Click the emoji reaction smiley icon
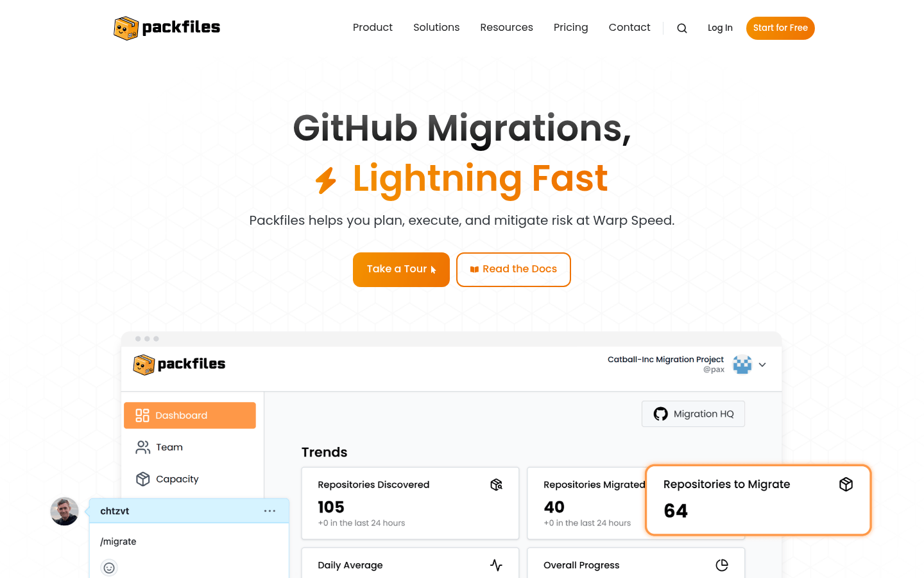 point(109,568)
